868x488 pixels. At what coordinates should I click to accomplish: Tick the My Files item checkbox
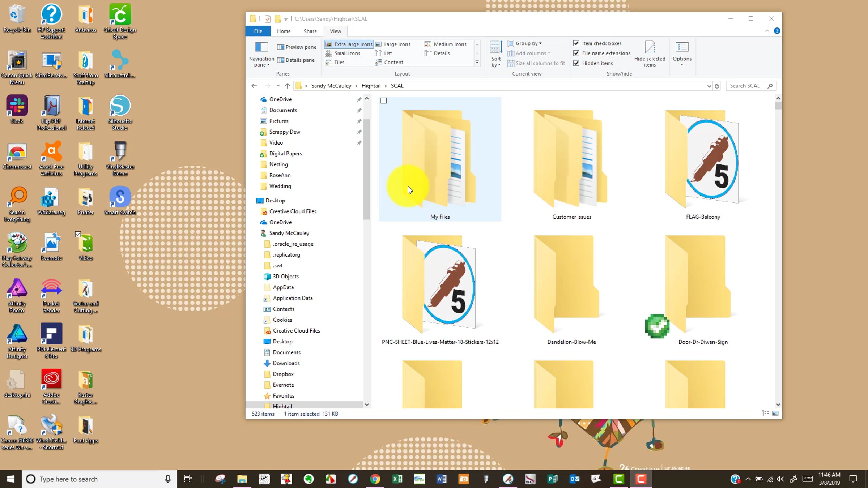[384, 101]
